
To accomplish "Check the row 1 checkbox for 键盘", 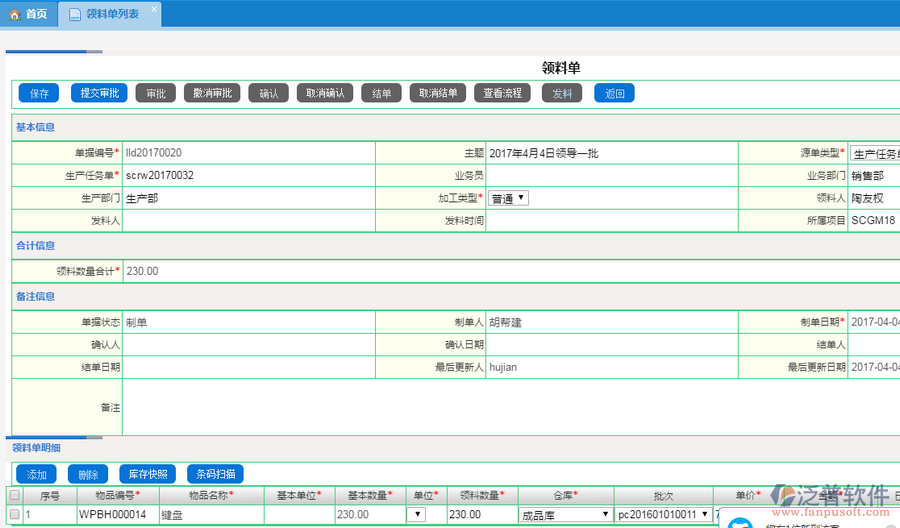I will [x=14, y=515].
